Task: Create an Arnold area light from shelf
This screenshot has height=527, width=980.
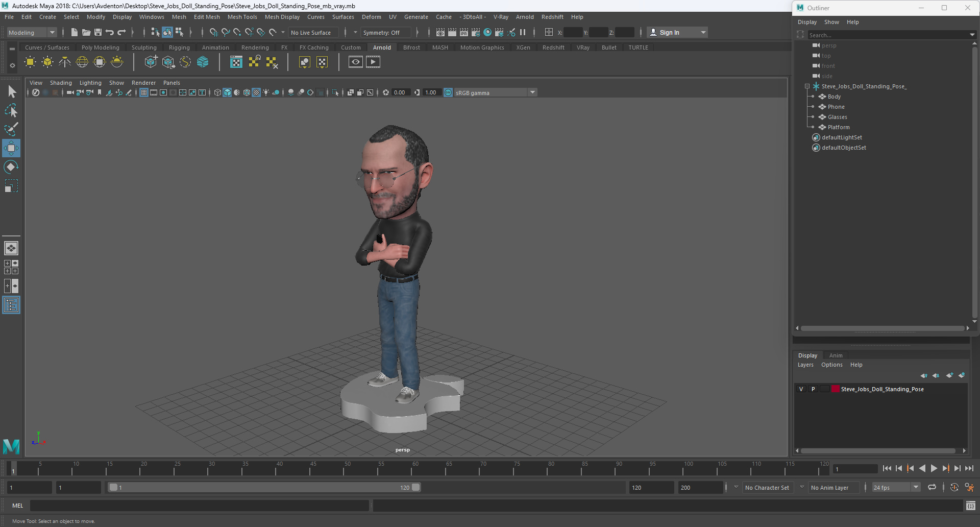Action: (30, 62)
